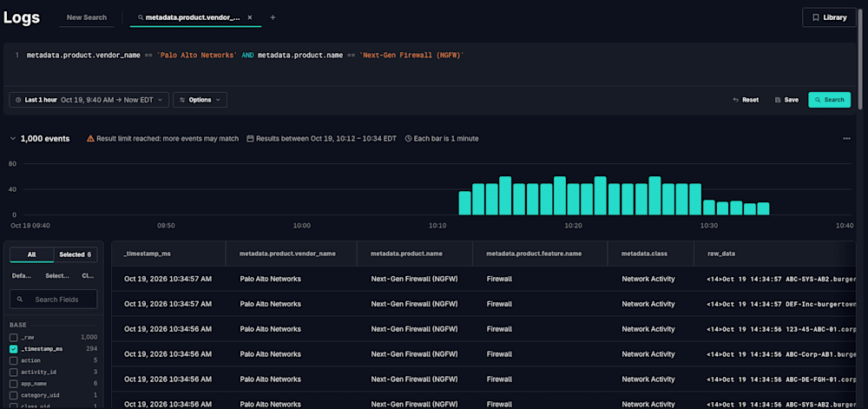
Task: Click the first histogram bar after 10:10
Action: (x=465, y=203)
